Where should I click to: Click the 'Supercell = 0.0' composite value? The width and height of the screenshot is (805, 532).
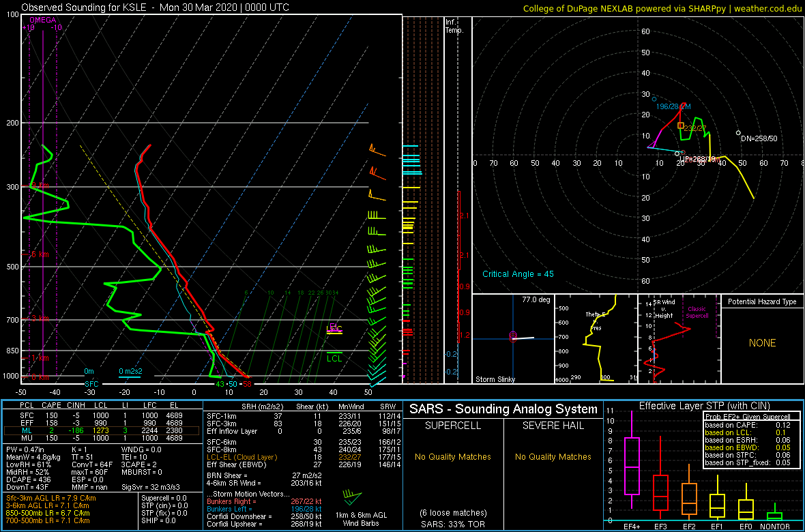(x=165, y=498)
